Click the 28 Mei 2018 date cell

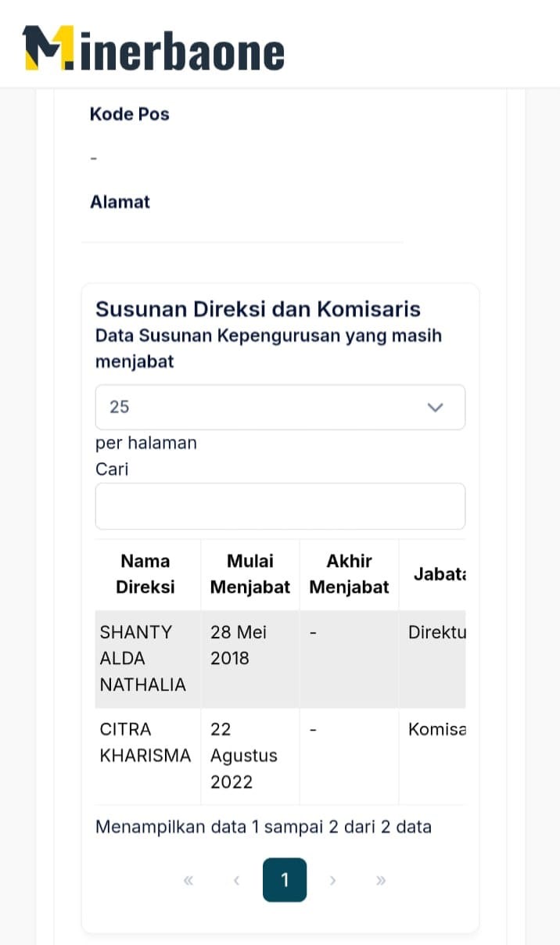click(239, 645)
